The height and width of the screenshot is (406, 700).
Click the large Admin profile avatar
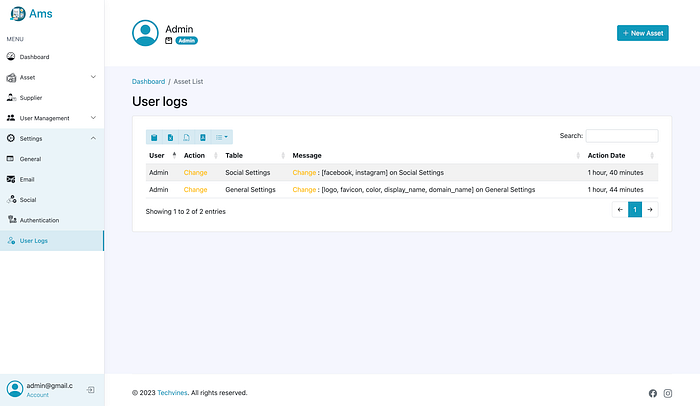[145, 33]
